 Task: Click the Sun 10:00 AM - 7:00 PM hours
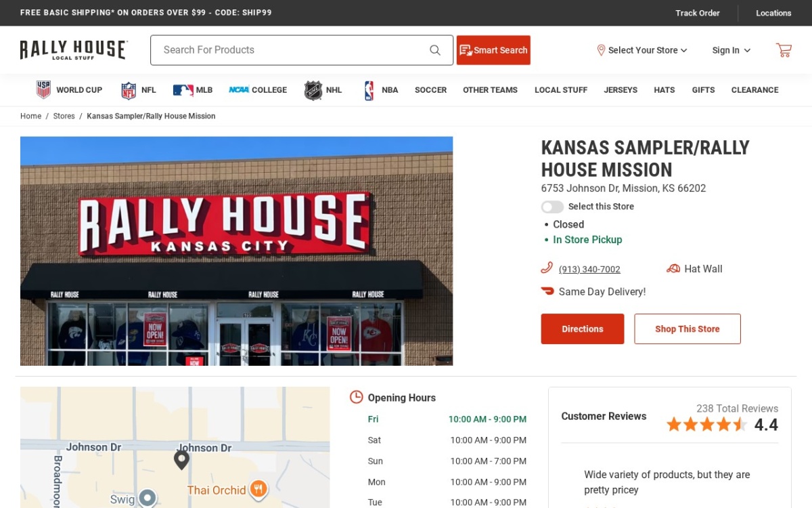pyautogui.click(x=488, y=461)
